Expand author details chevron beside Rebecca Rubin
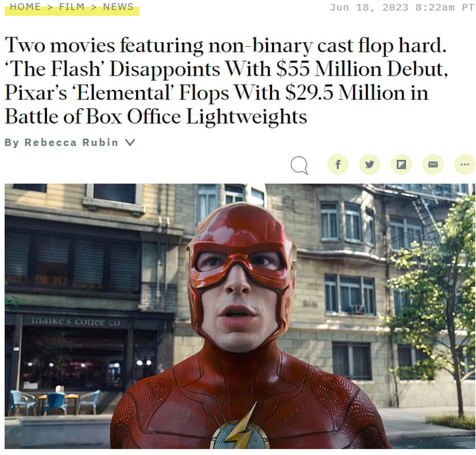This screenshot has width=476, height=455. [130, 142]
